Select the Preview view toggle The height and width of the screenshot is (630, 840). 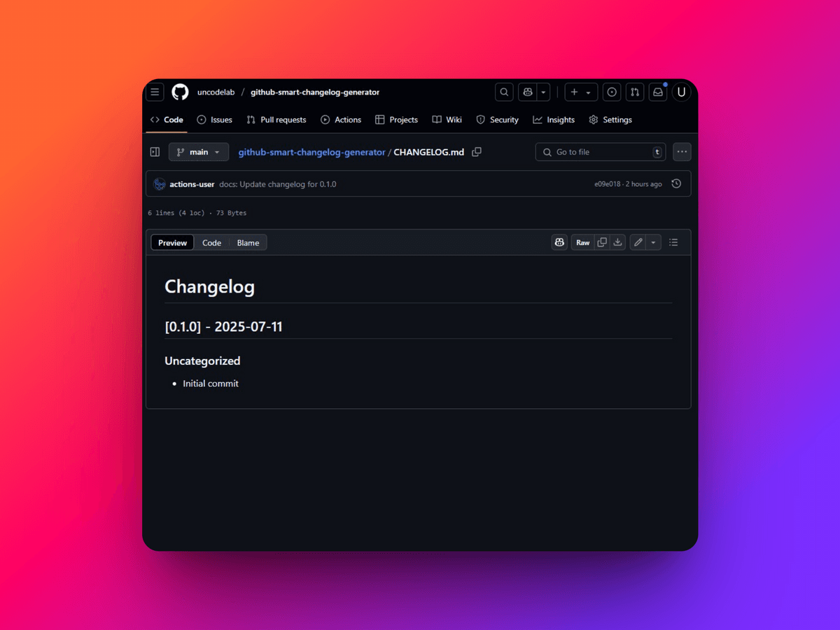tap(172, 243)
